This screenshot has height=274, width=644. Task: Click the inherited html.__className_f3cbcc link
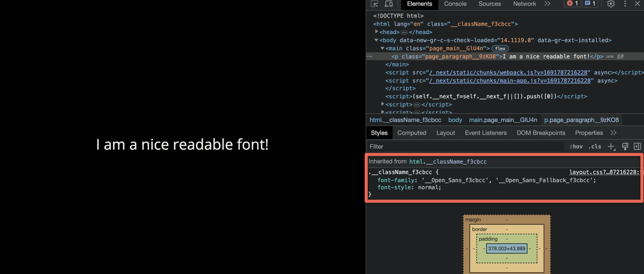[x=448, y=162]
